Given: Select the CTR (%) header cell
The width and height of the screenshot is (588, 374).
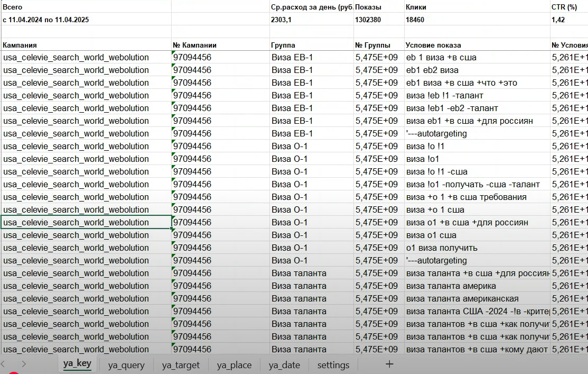Looking at the screenshot, I should pos(569,7).
